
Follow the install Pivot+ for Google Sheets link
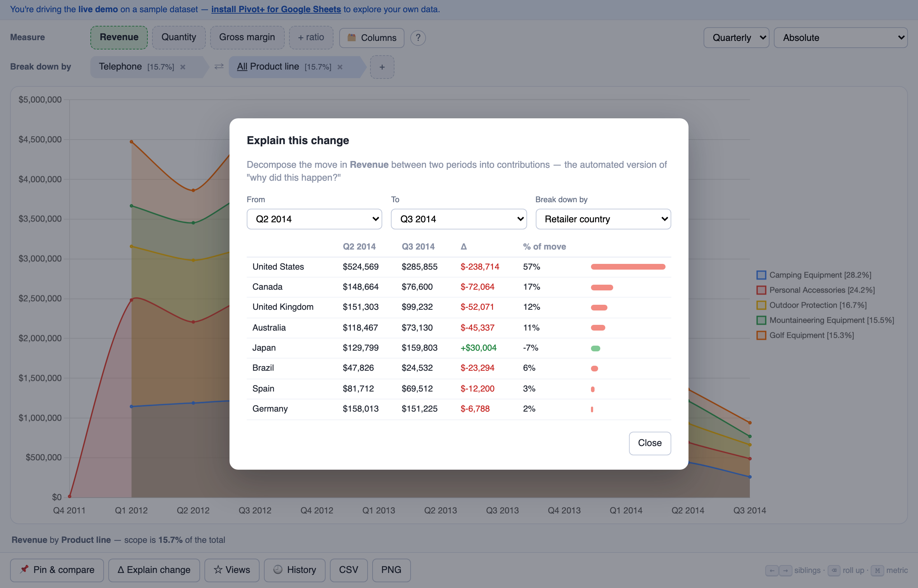click(276, 9)
